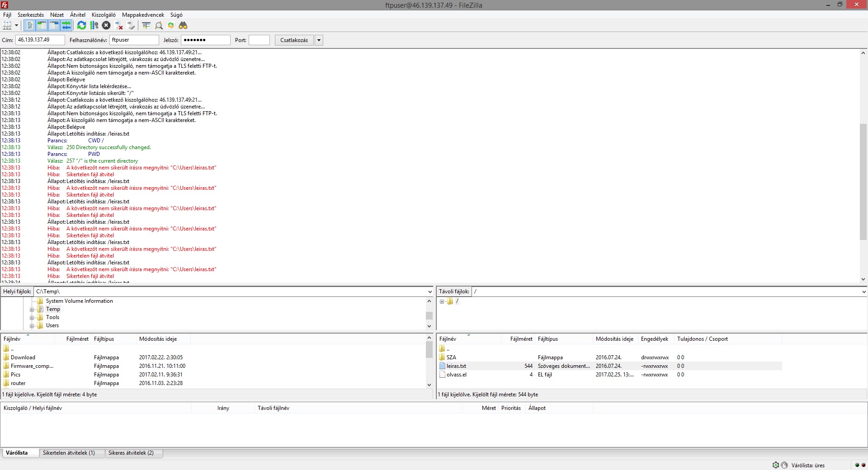Toggle the transfer queue display
The image size is (868, 470).
pos(66,26)
